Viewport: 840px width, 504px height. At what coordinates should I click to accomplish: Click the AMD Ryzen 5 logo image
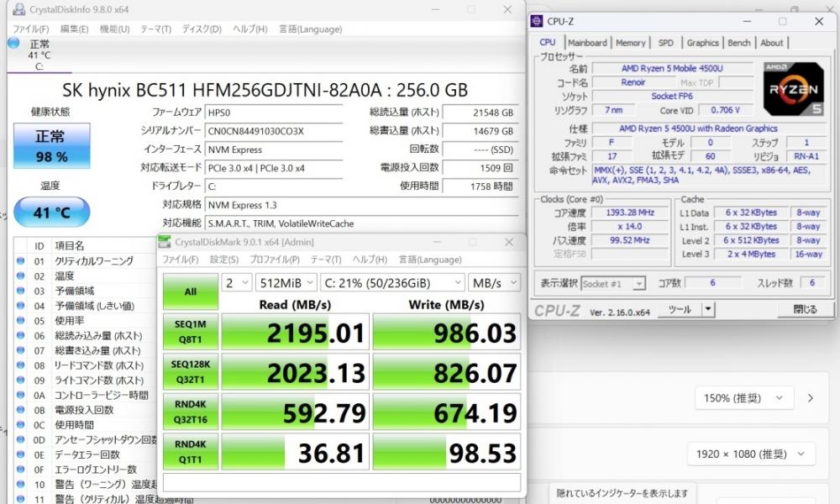click(x=794, y=89)
